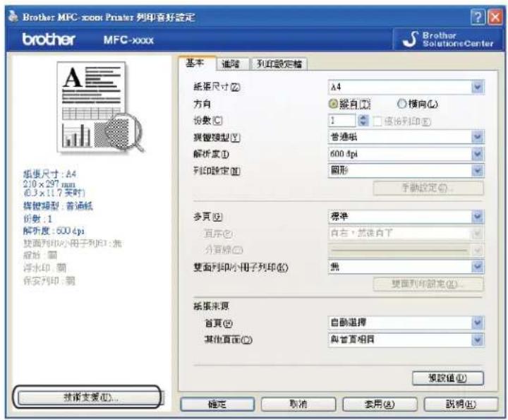Click the 套用 button
Screen dimensions: 508x420
point(380,404)
